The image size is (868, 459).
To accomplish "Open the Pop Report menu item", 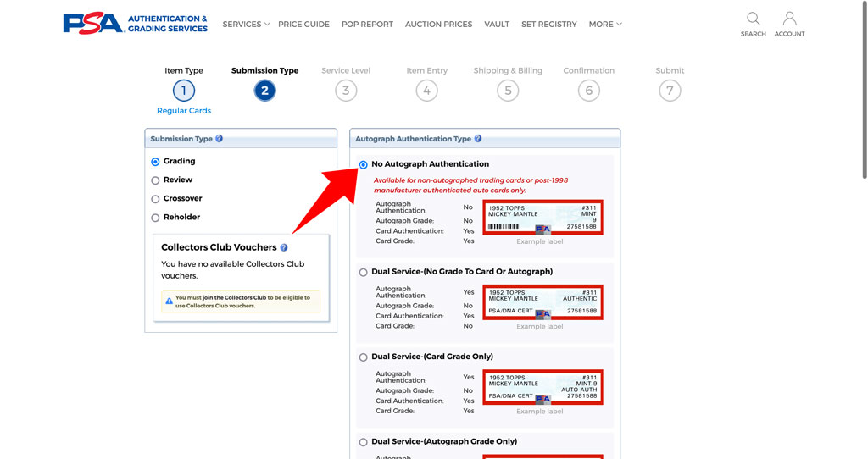I will 367,25.
